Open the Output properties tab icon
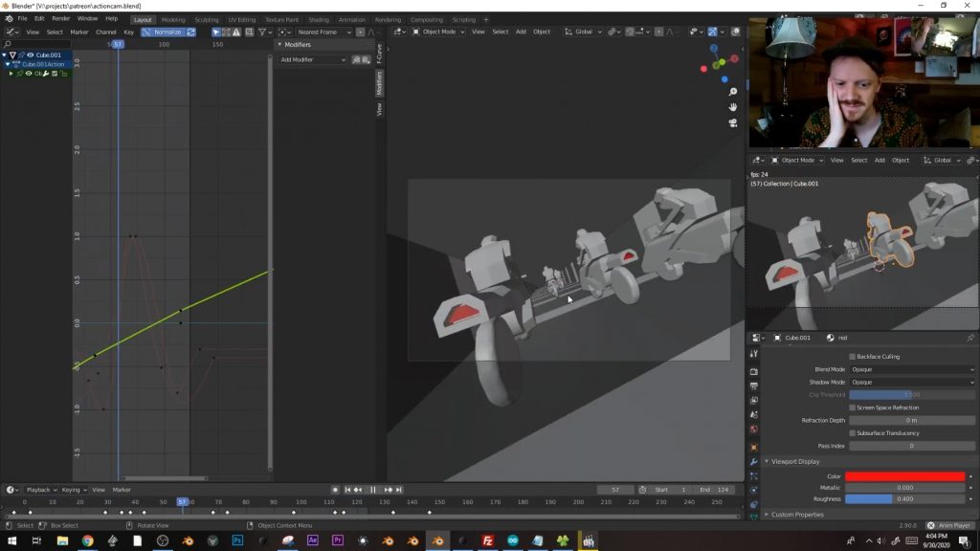 [x=754, y=386]
